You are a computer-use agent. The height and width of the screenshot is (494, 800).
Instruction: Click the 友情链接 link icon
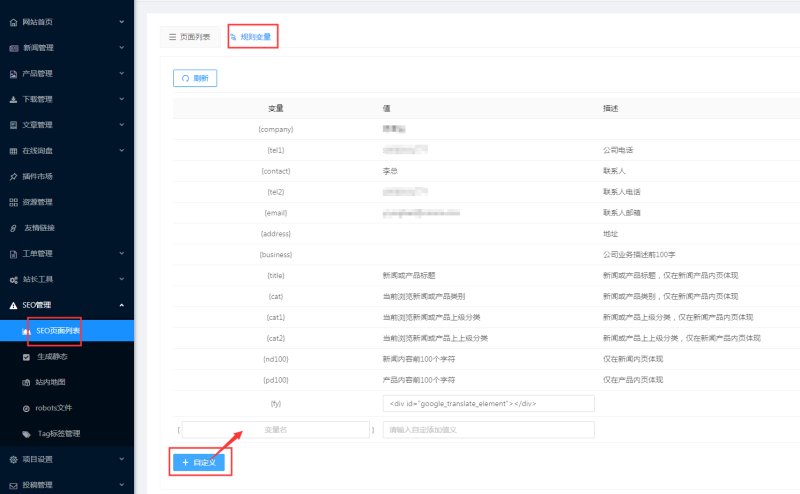(x=13, y=228)
